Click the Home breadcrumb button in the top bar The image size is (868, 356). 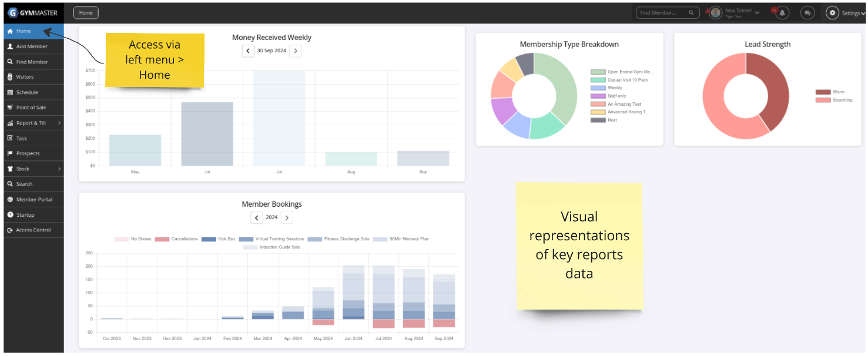tap(86, 13)
